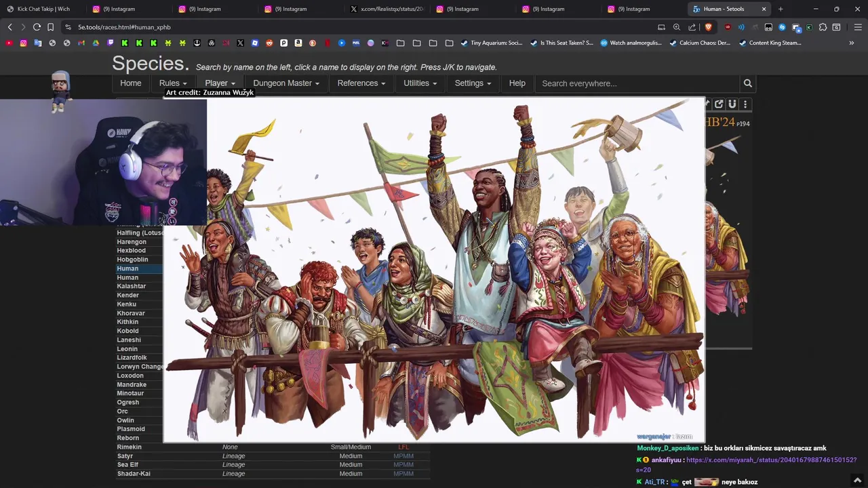Click the enlarged Human species artwork
This screenshot has height=488, width=868.
tap(434, 270)
